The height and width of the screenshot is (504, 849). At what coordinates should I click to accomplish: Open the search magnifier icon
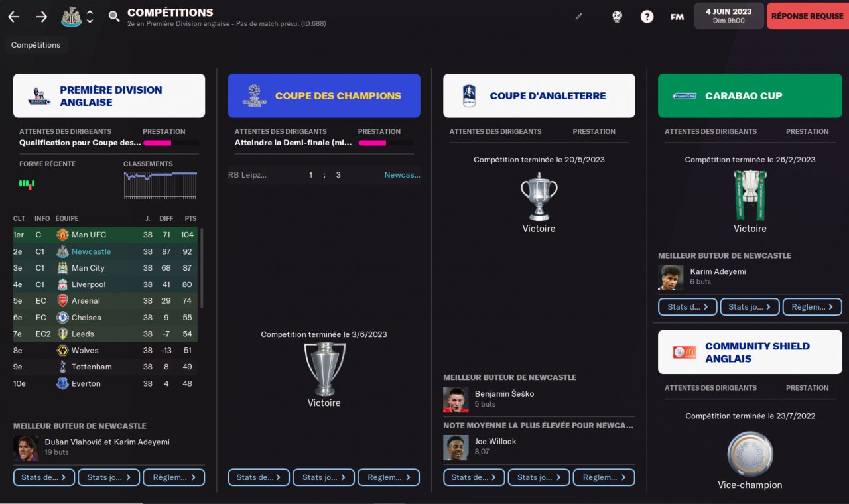point(114,16)
